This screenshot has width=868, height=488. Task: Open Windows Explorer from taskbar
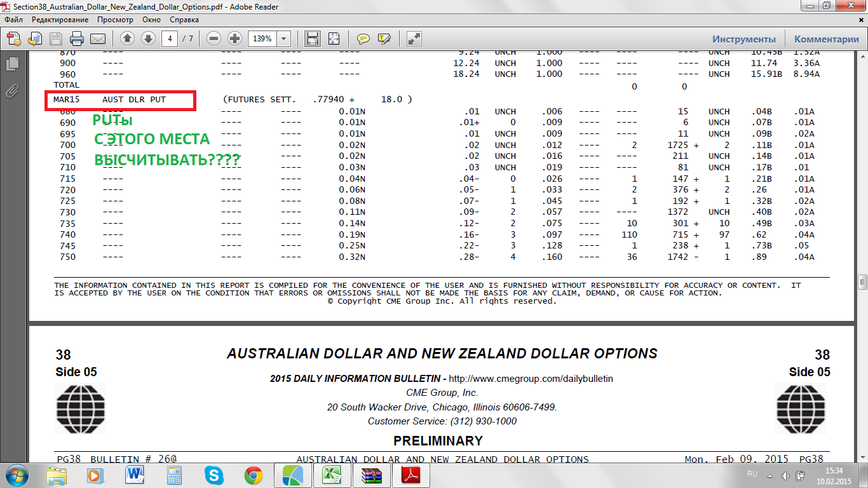coord(57,475)
